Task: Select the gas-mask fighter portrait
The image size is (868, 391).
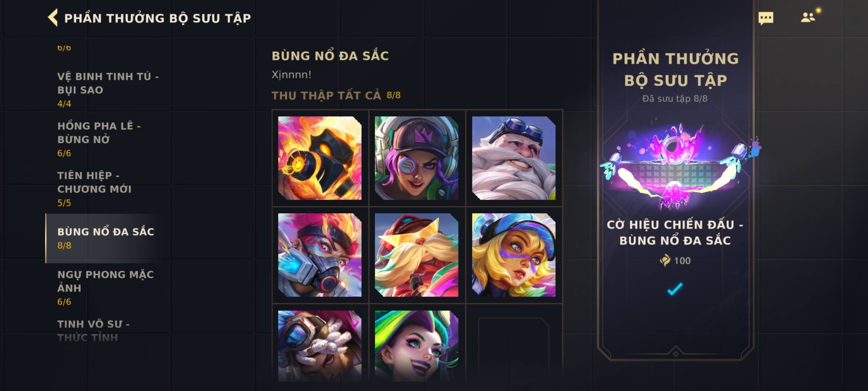Action: [x=320, y=255]
